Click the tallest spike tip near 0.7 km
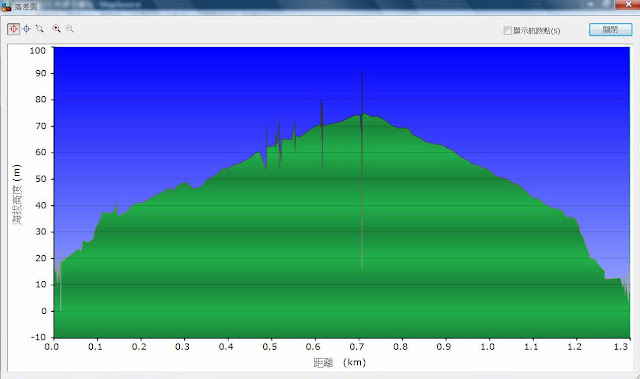Screen dimensions: 640x379 click(362, 74)
